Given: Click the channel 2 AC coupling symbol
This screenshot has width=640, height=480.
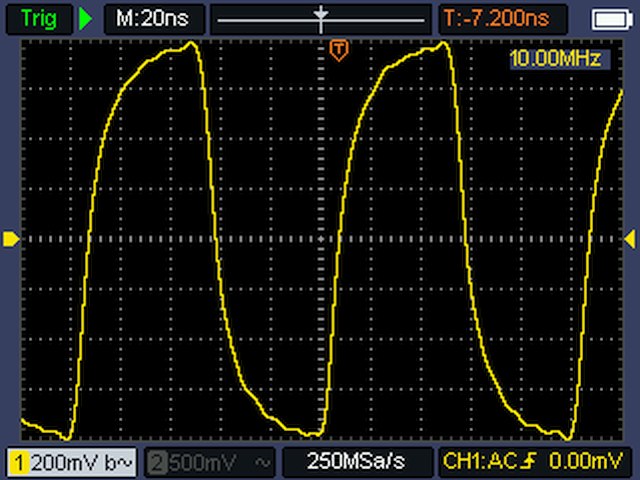Looking at the screenshot, I should pyautogui.click(x=262, y=462).
